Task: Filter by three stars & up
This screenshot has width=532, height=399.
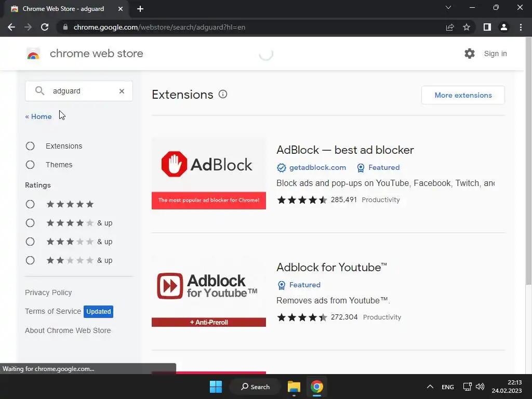Action: click(30, 241)
